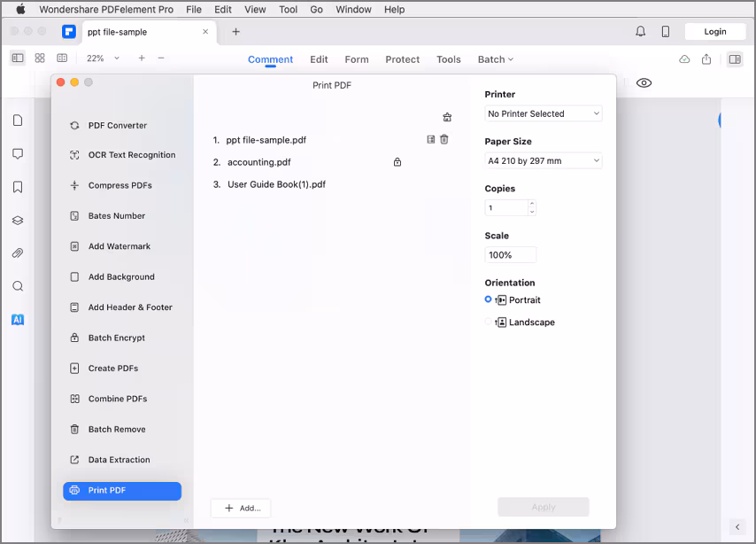Increase copies with stepper up arrow

532,204
